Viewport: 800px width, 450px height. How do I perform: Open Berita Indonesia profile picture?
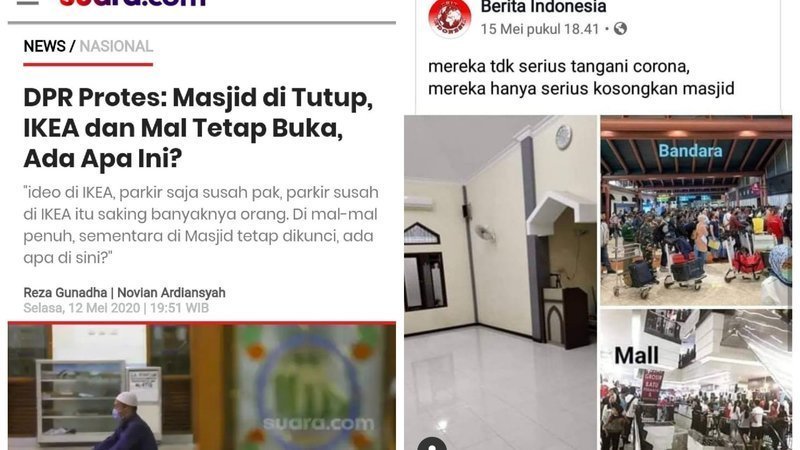pyautogui.click(x=449, y=18)
